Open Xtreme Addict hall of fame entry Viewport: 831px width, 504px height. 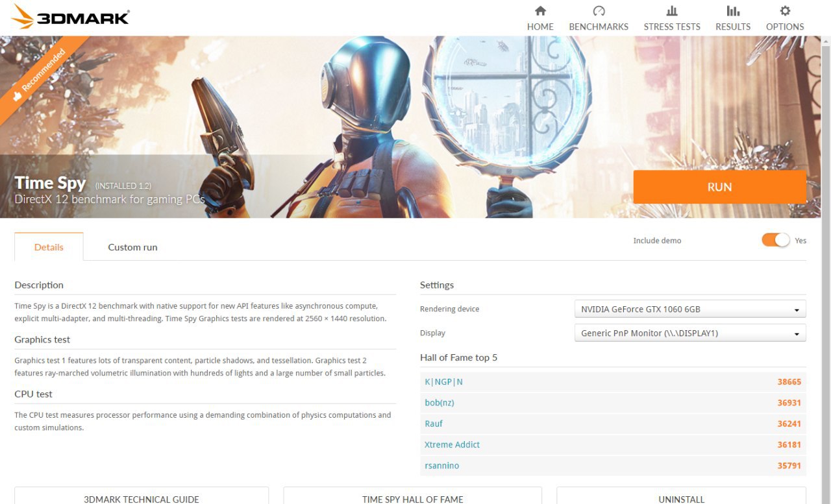tap(453, 444)
